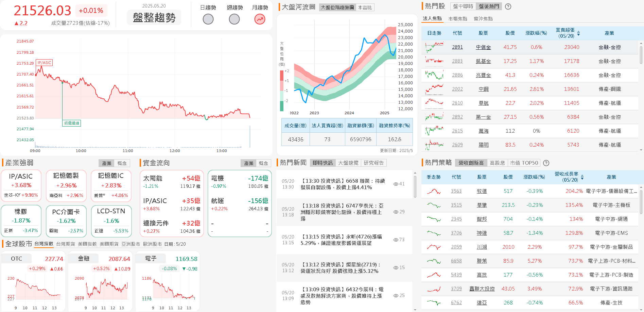The height and width of the screenshot is (312, 644).
Task: Select 盤中即時 hot stocks mode
Action: coord(463,6)
